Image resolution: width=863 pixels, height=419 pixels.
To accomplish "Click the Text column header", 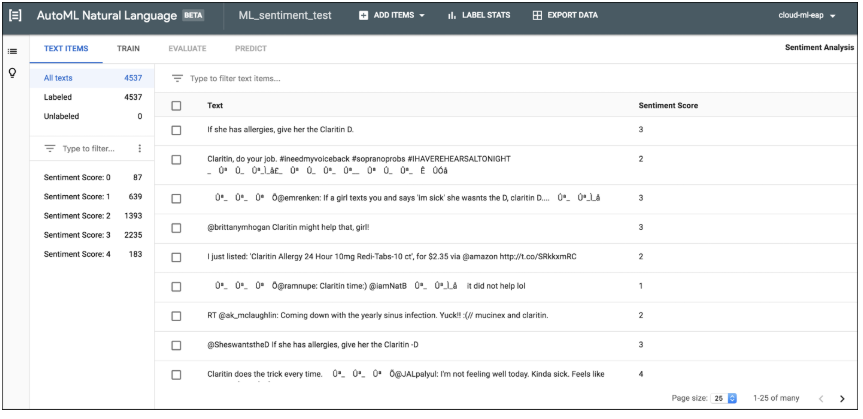I will tap(215, 106).
